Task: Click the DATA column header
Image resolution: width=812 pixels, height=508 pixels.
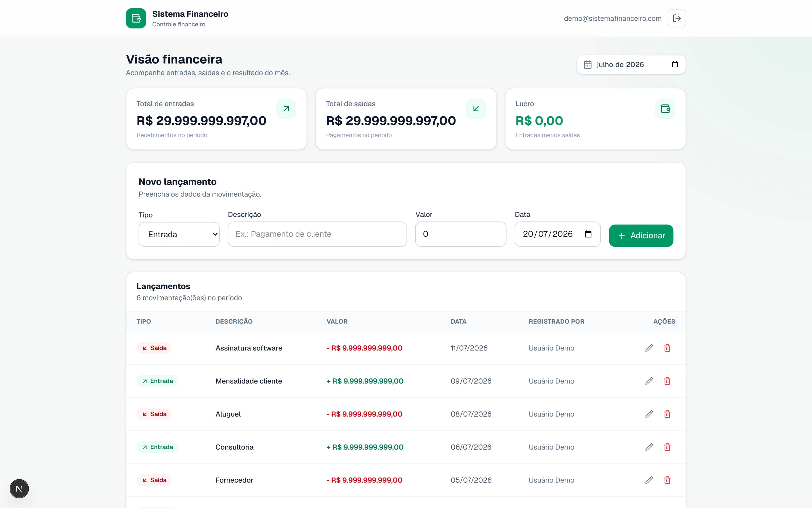Action: [x=458, y=322]
